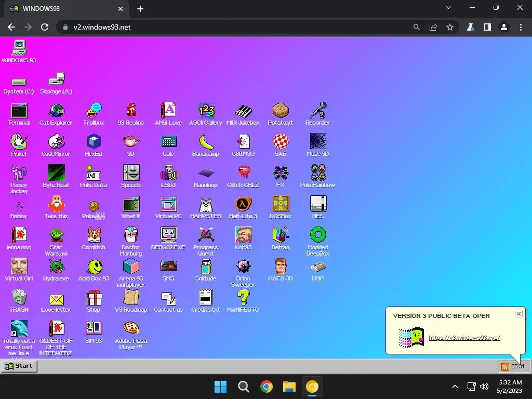Open Brian Sweeper icon
The image size is (532, 399).
(243, 273)
